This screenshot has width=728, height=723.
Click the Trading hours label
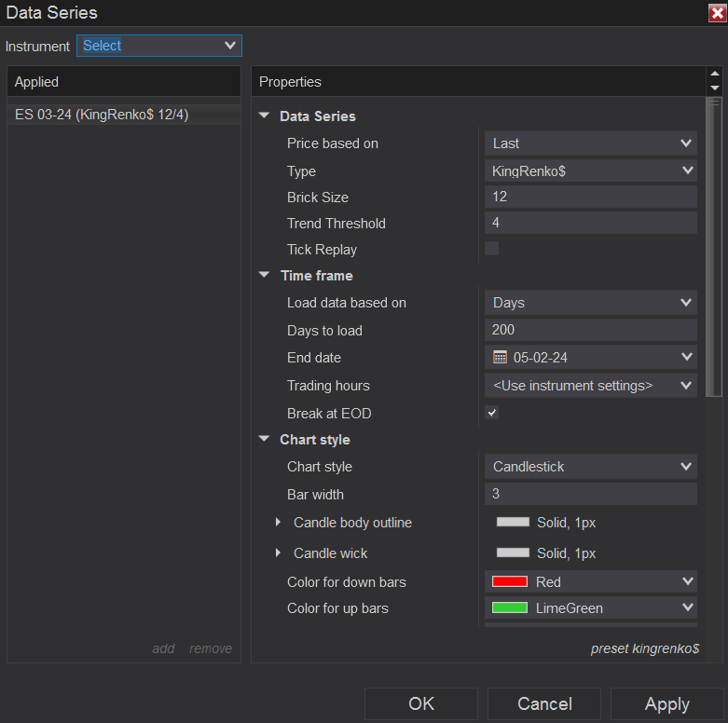[328, 385]
